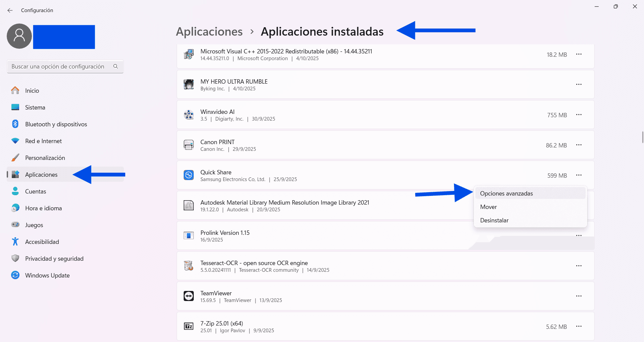This screenshot has height=342, width=644.
Task: Click the Tesseract-OCR app icon
Action: coord(189,266)
